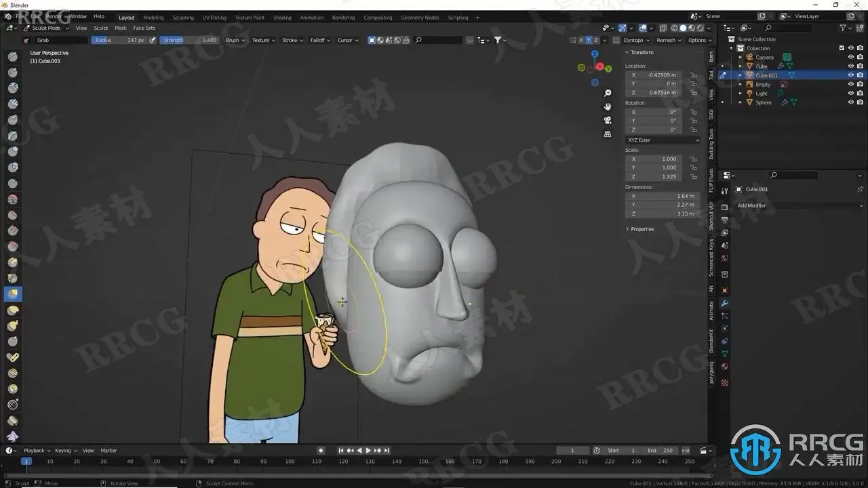
Task: Open the Remesh dropdown in the header
Action: pos(668,40)
